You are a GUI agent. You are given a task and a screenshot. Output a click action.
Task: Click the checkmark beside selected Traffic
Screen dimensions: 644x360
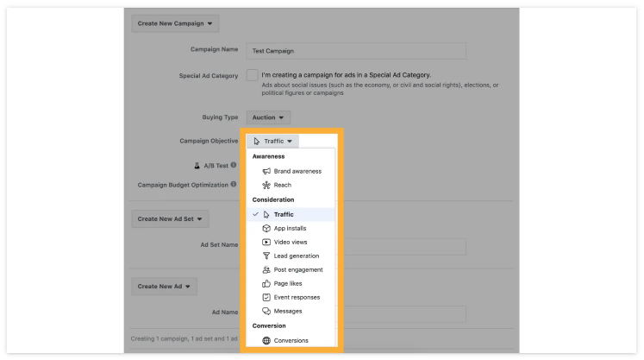(x=255, y=214)
